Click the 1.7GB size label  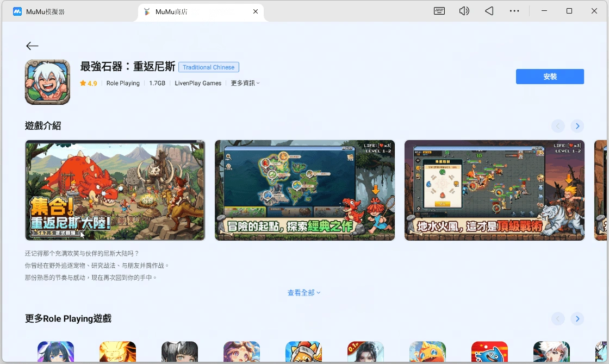[x=157, y=83]
